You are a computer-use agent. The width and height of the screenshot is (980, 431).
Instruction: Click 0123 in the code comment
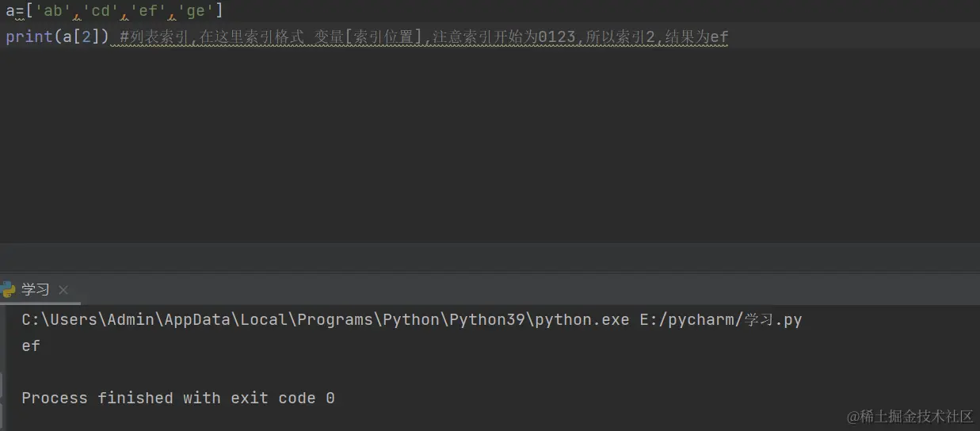point(556,36)
